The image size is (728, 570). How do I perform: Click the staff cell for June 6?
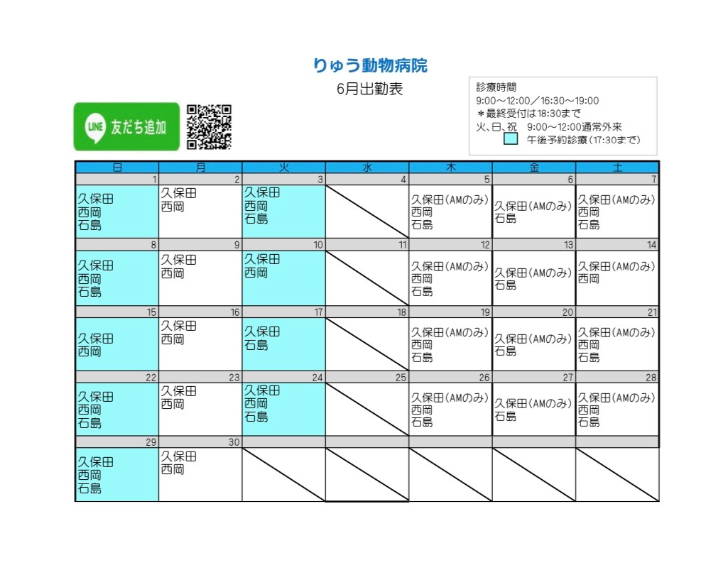[534, 212]
